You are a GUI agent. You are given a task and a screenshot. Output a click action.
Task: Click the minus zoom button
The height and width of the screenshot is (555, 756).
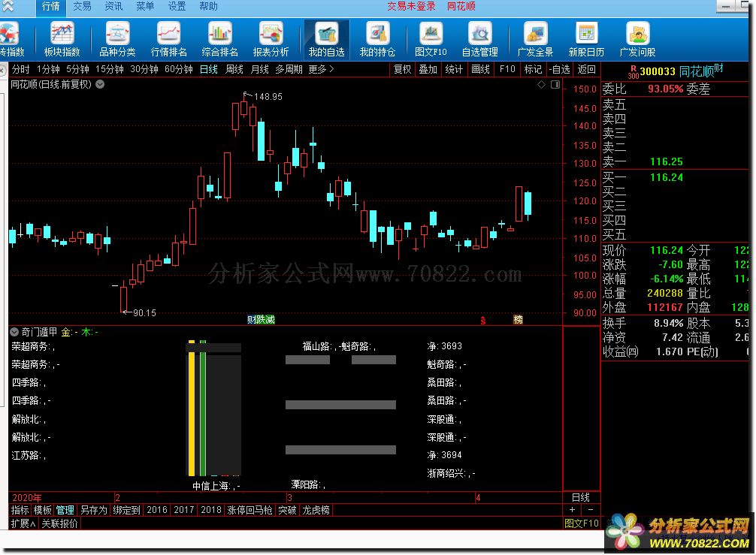point(591,510)
